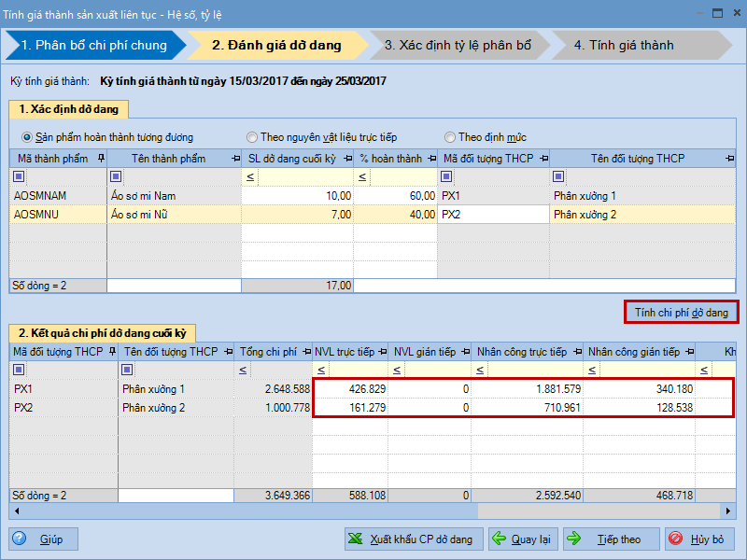747x560 pixels.
Task: Click Xuất khẩu CP dở dang button
Action: pos(413,539)
